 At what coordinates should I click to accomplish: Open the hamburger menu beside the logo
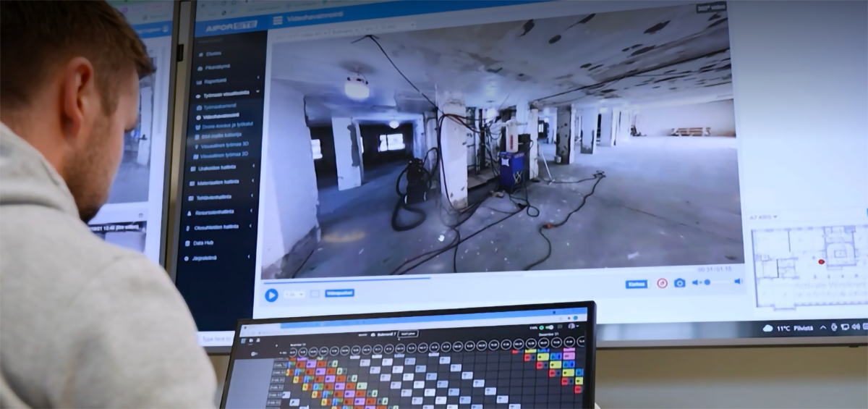(x=278, y=21)
